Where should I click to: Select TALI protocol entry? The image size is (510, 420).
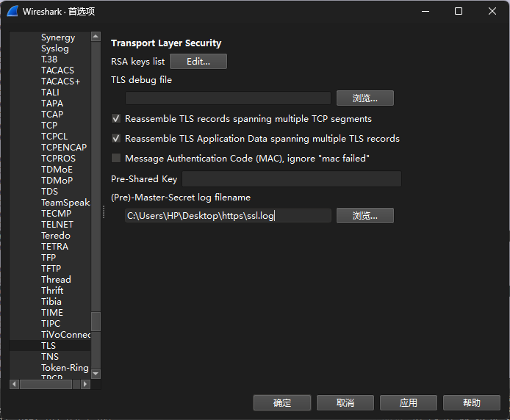click(x=50, y=93)
